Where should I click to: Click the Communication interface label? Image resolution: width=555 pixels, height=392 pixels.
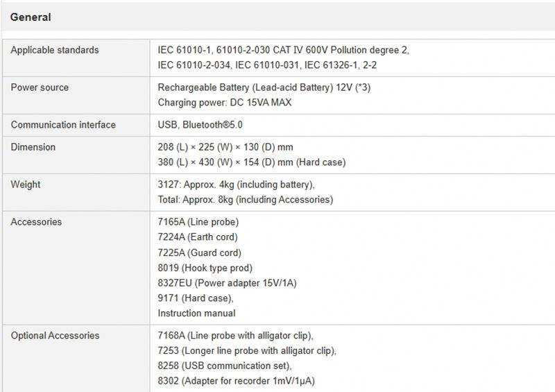click(63, 125)
